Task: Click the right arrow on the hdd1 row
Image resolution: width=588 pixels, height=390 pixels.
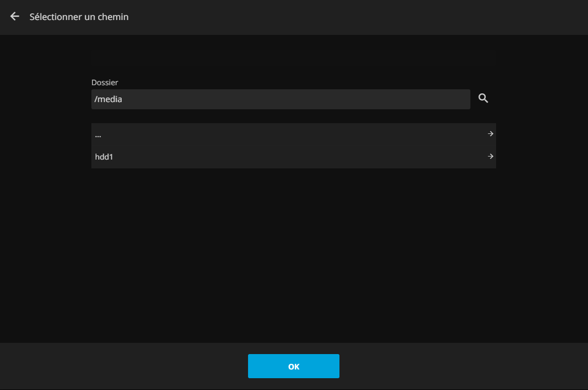Action: click(490, 157)
